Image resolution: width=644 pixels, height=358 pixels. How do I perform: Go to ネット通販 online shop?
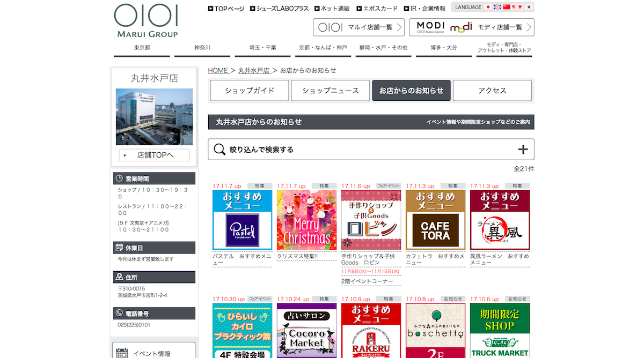332,9
